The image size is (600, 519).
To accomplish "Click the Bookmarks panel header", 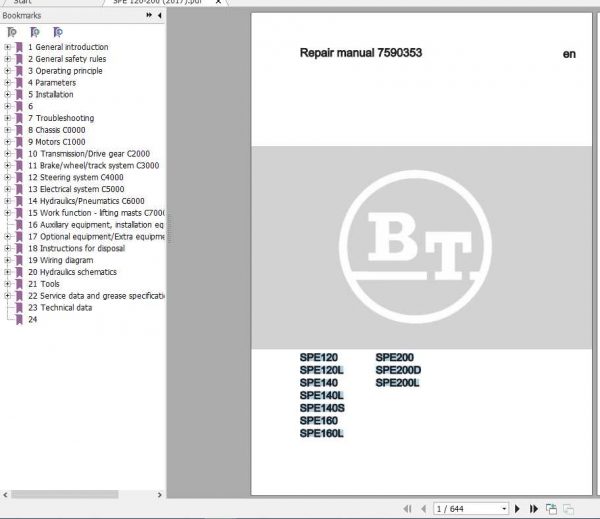I will click(x=21, y=16).
